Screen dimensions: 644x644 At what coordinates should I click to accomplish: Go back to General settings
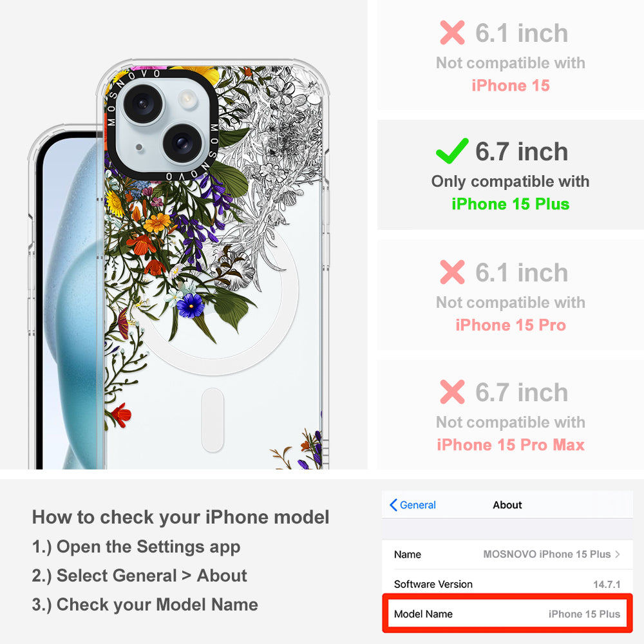pos(412,505)
